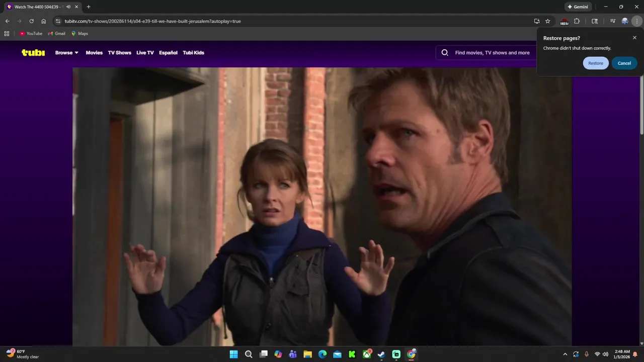This screenshot has width=644, height=362.
Task: Open the YouTube bookmark
Action: click(x=31, y=33)
